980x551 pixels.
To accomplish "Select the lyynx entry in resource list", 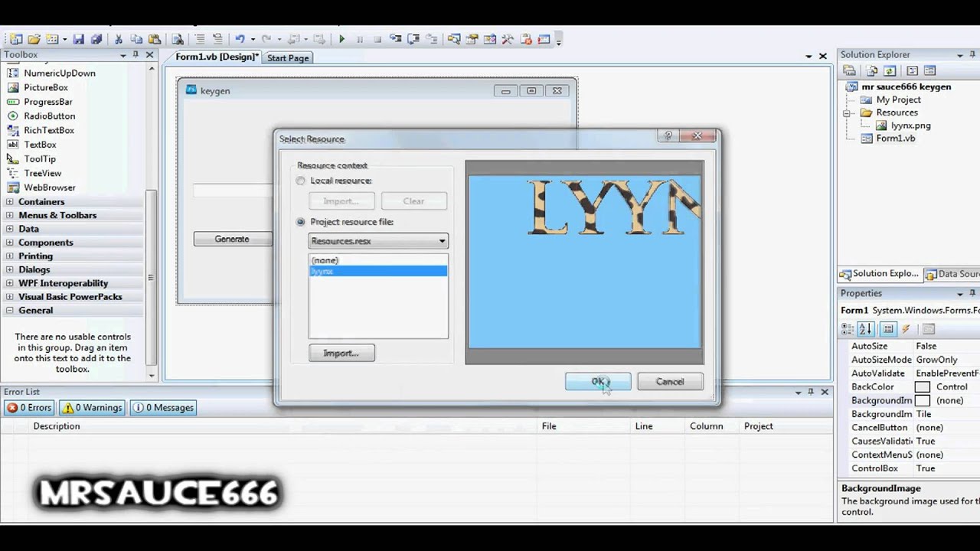I will click(x=378, y=271).
